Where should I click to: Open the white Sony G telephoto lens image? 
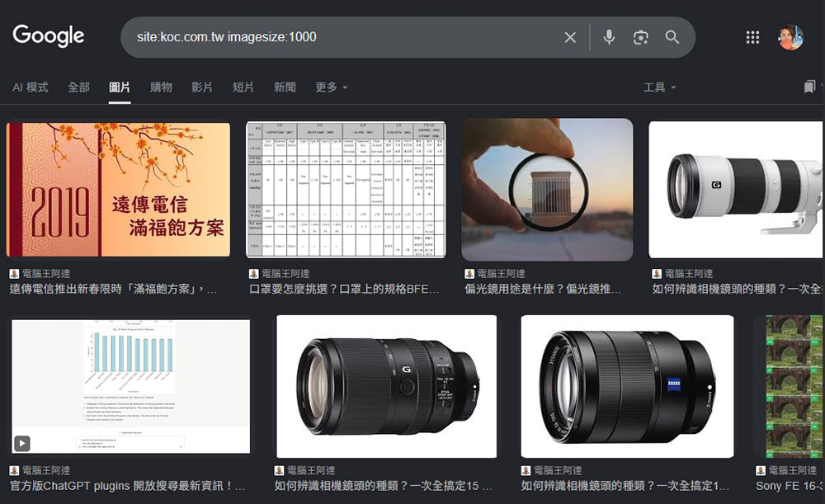737,190
